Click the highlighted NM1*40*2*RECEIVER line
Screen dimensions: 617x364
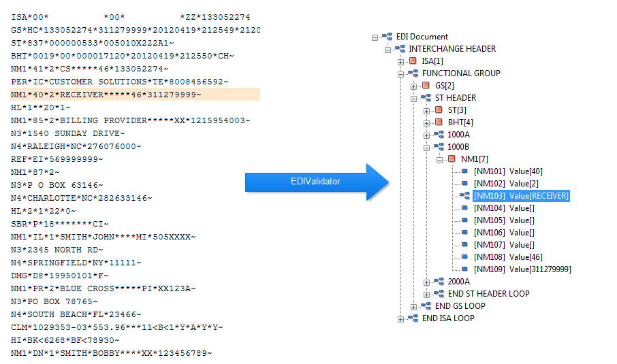(x=135, y=95)
